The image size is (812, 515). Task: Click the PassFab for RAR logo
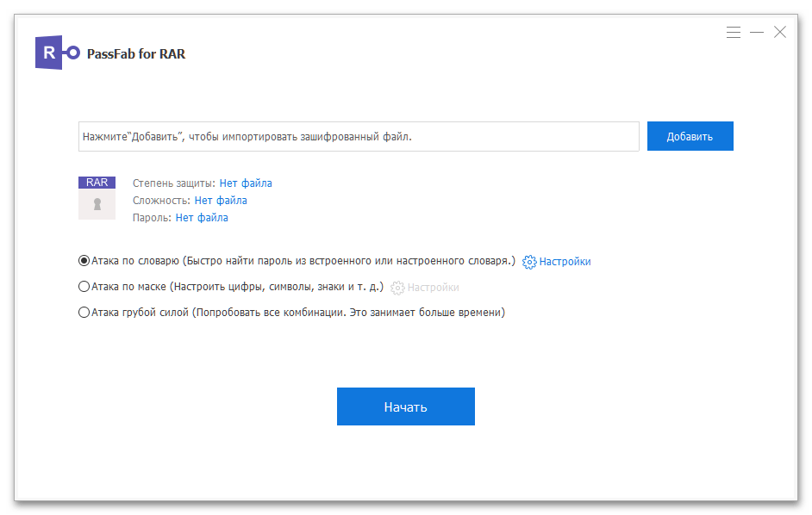point(58,53)
